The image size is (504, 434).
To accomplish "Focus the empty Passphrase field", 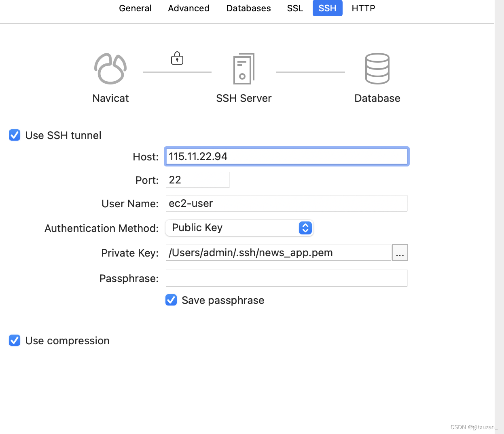I will (x=287, y=278).
